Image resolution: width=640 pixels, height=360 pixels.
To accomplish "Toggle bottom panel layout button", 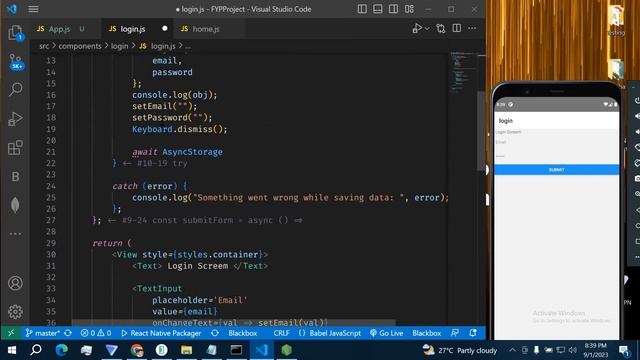I will click(378, 9).
